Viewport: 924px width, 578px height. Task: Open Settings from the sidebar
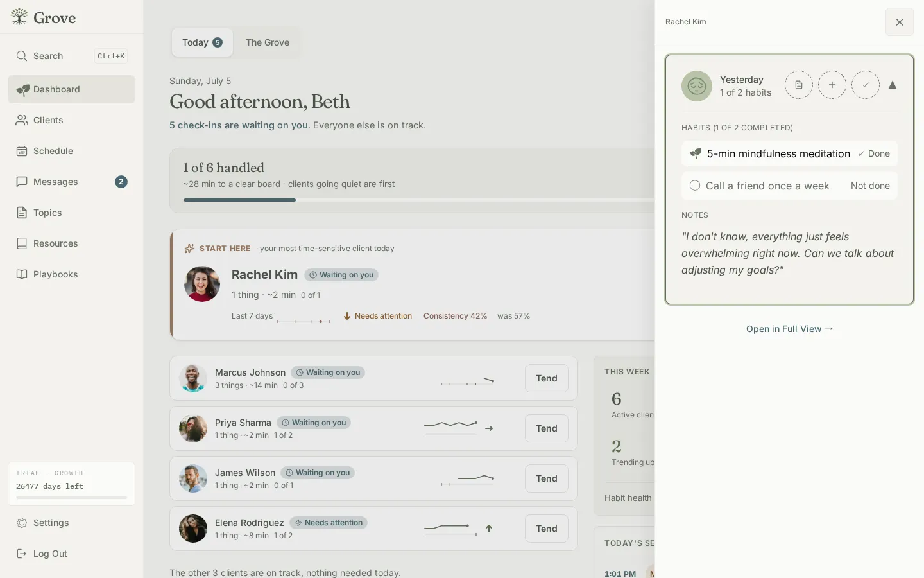[71, 523]
